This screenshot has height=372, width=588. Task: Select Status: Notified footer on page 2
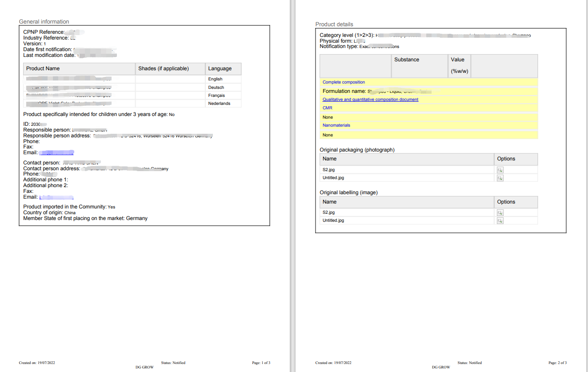[x=470, y=363]
